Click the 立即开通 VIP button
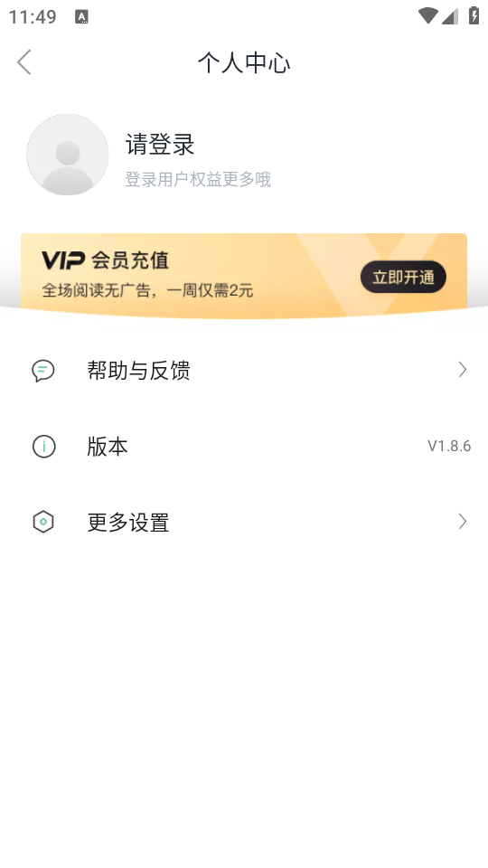 tap(403, 277)
